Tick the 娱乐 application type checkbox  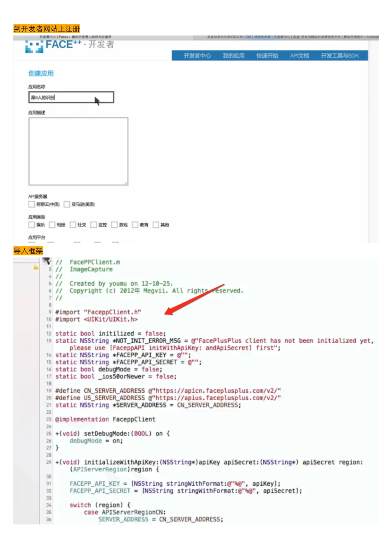pyautogui.click(x=32, y=225)
